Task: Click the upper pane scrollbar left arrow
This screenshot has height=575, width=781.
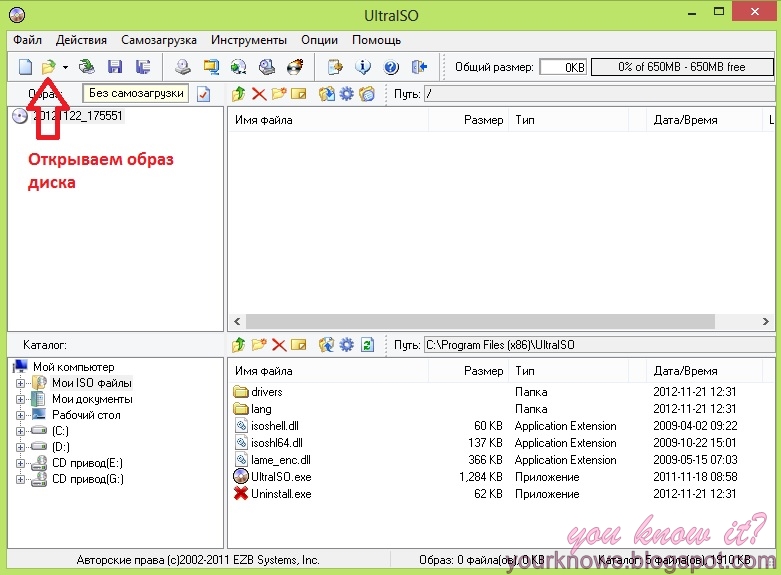Action: point(237,321)
